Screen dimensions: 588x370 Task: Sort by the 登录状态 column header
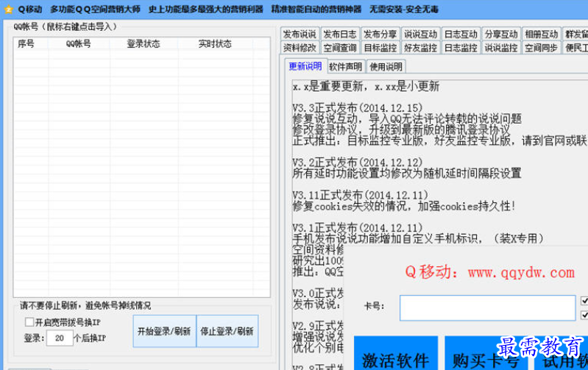point(144,44)
